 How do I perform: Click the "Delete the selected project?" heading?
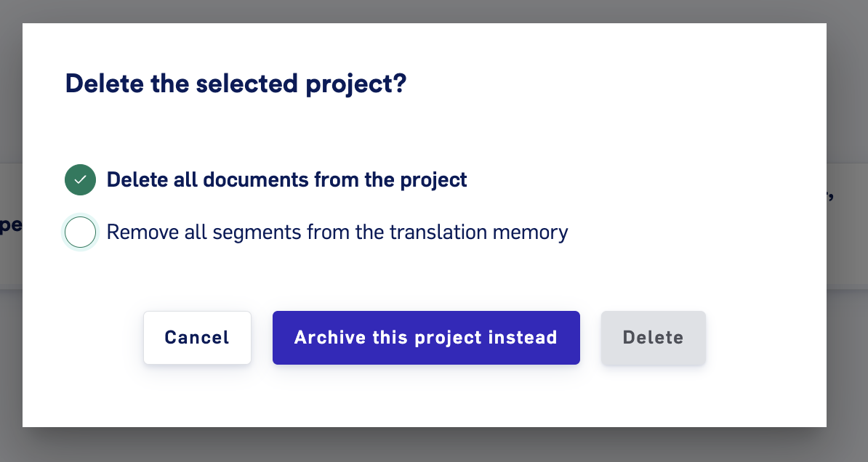(x=236, y=84)
